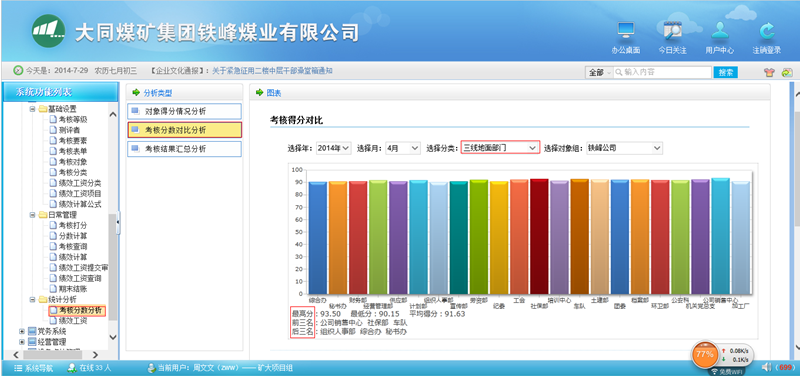The width and height of the screenshot is (800, 376).
Task: Open 绩效工资查询 in the tree
Action: (x=80, y=279)
